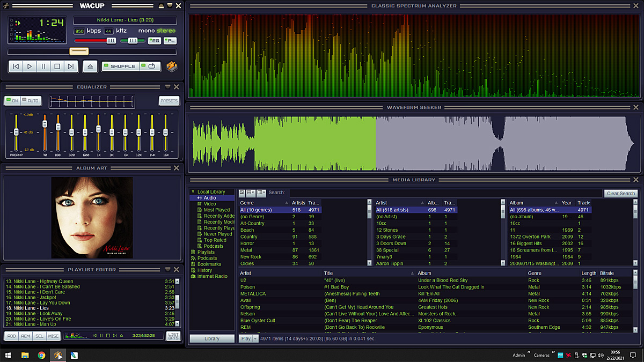Screen dimensions: 644x362
Task: Toggle Repeat mode button
Action: coord(150,67)
